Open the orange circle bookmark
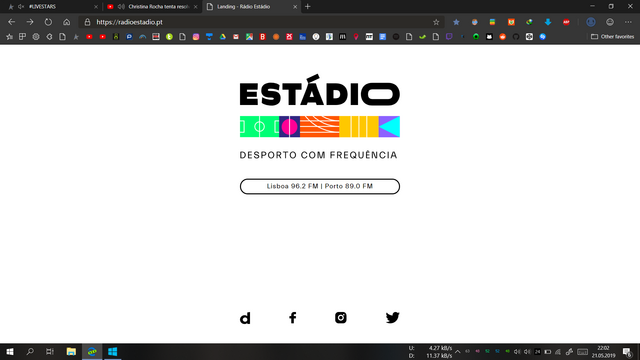The height and width of the screenshot is (360, 640). 276,37
